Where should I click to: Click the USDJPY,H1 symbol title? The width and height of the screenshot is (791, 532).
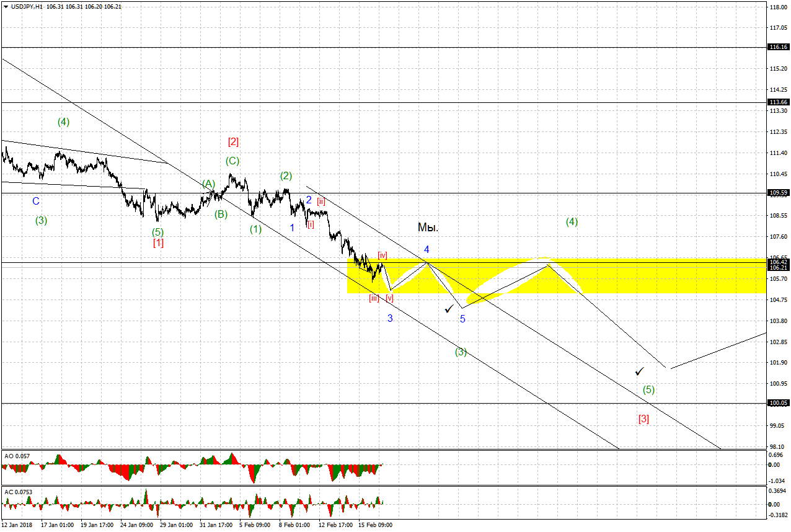27,6
